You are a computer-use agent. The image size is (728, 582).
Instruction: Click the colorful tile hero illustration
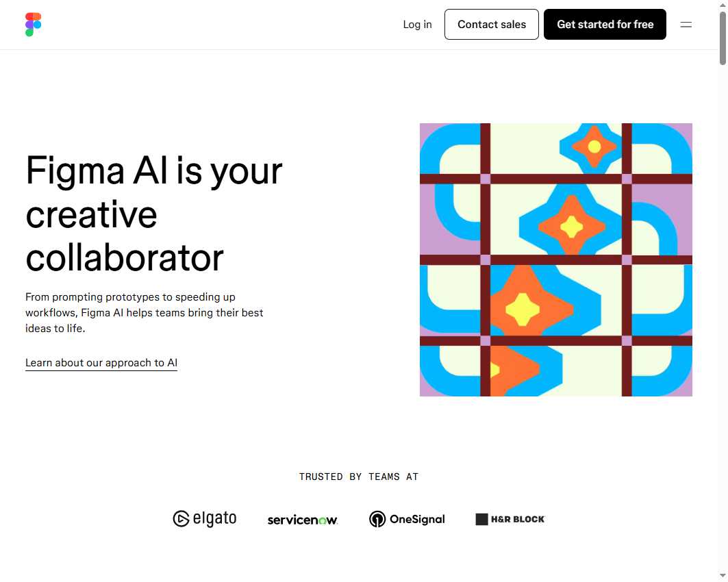click(x=555, y=260)
